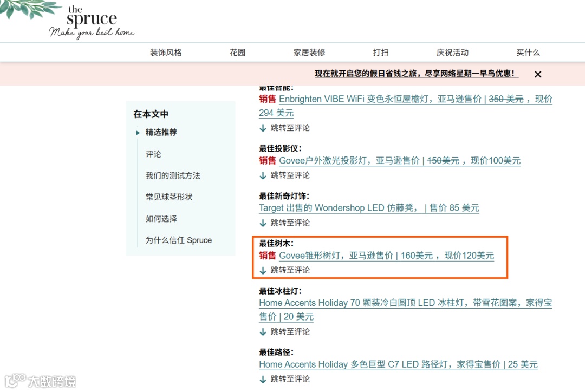Click the arrow marker beside 精选推荐
The height and width of the screenshot is (392, 585).
pos(138,133)
